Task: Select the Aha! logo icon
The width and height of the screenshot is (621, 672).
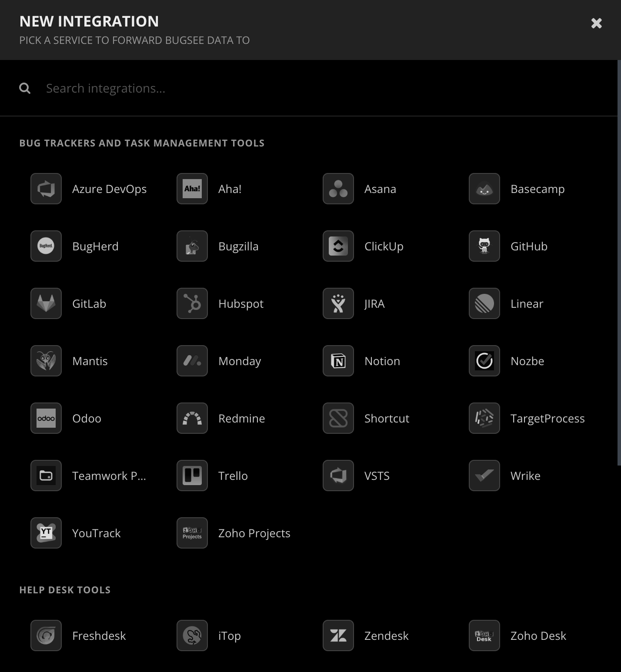Action: (192, 189)
